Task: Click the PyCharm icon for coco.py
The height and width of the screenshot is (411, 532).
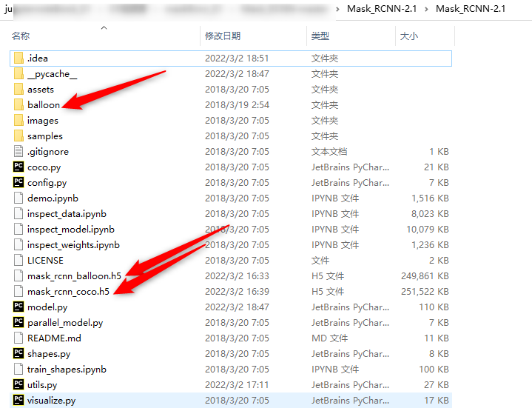Action: click(x=18, y=167)
